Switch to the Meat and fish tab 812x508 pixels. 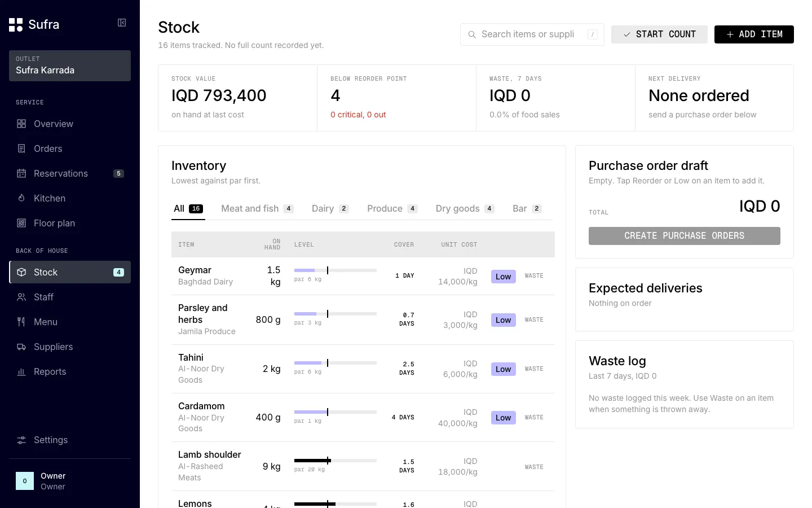tap(257, 208)
